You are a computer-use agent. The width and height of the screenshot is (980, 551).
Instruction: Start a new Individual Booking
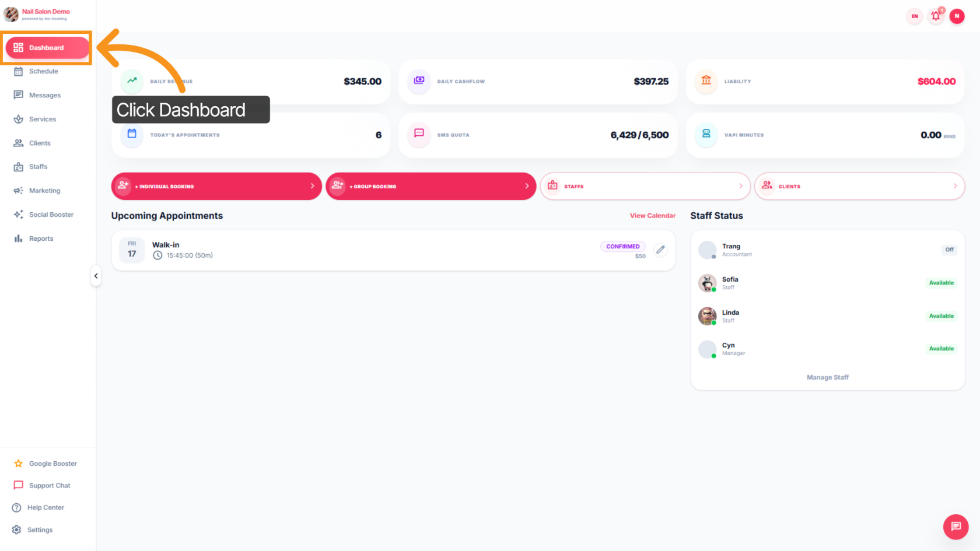216,186
